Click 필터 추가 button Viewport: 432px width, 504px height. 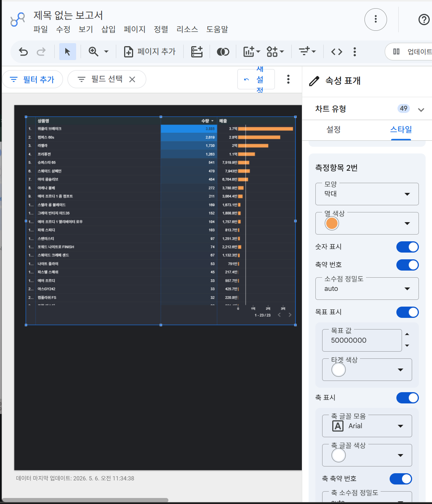[x=32, y=79]
